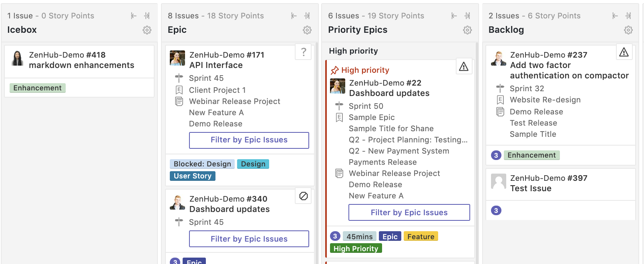
Task: Click Filter by Epic Issues on issue #22
Action: [x=409, y=212]
